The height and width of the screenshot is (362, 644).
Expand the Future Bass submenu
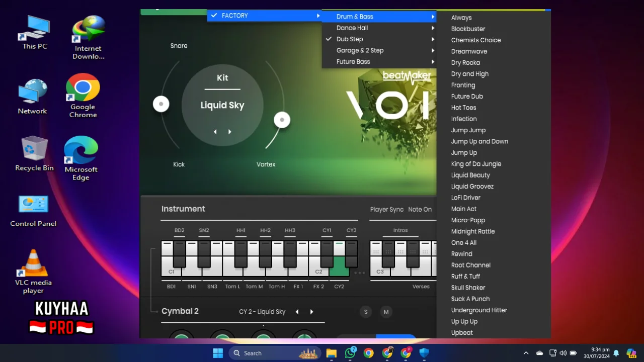coord(379,62)
